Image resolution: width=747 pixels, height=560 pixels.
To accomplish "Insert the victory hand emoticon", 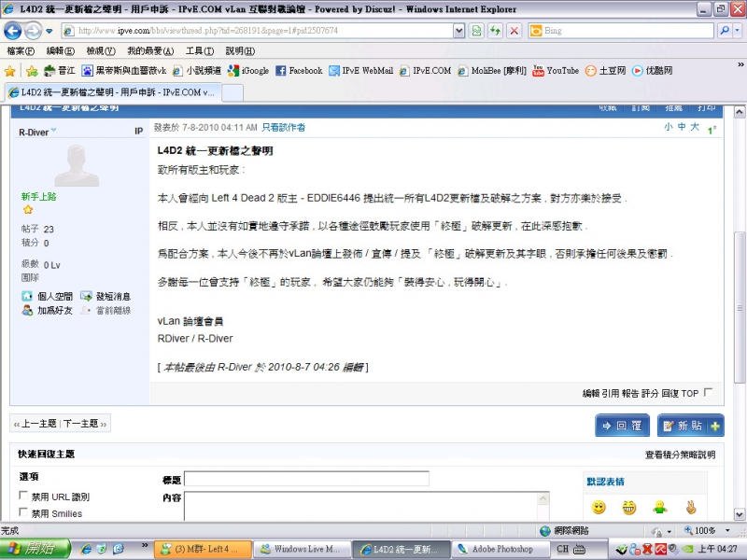I will point(691,508).
